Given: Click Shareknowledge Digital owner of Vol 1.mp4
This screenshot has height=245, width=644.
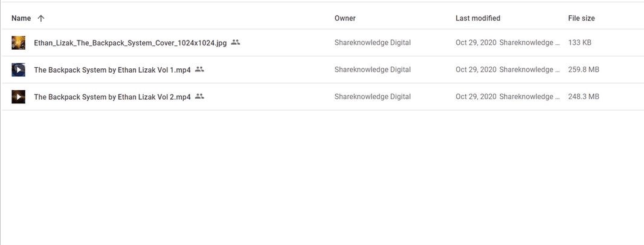Looking at the screenshot, I should (373, 70).
